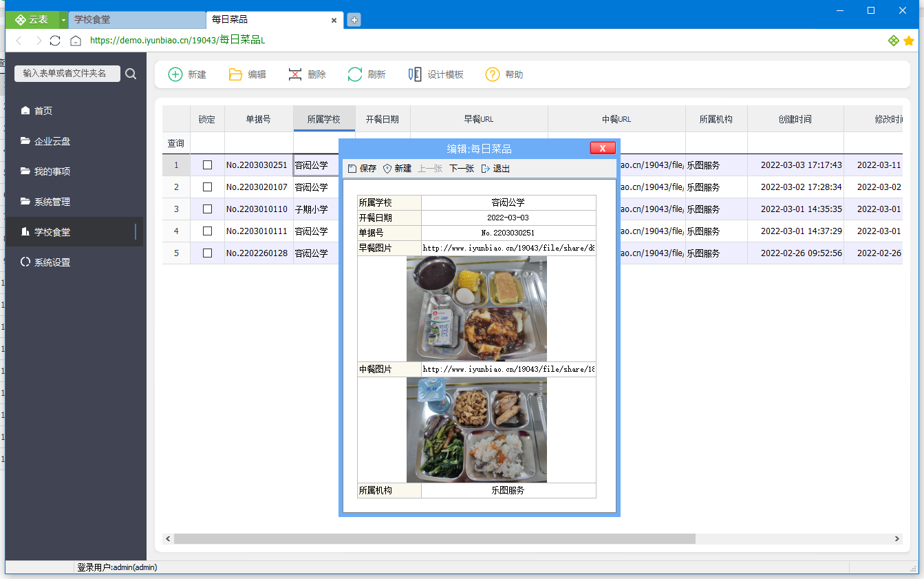The image size is (924, 579).
Task: Click the 帮助 toolbar button
Action: pyautogui.click(x=504, y=74)
